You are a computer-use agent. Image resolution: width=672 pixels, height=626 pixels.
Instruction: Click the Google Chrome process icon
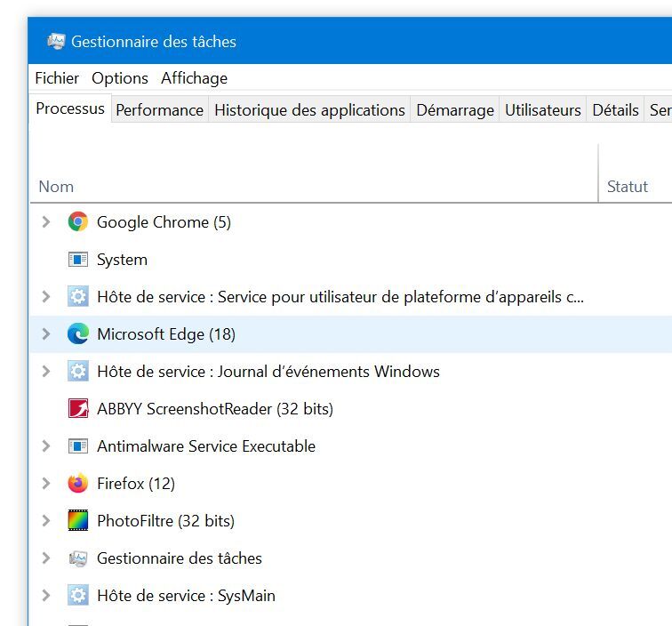coord(78,222)
